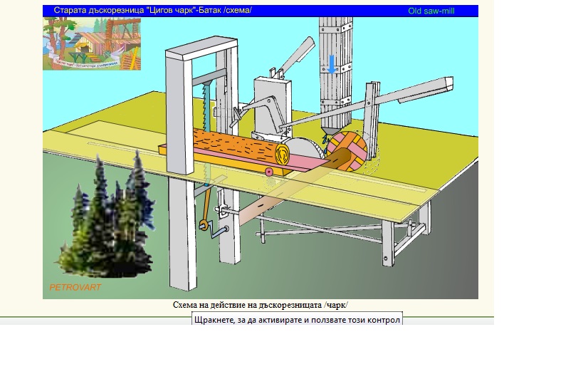Click the small pink roller under the log
588x369 pixels.
pyautogui.click(x=268, y=172)
